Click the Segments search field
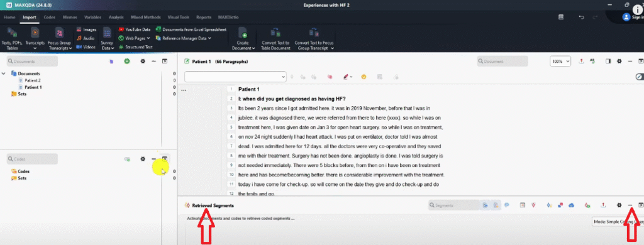Image resolution: width=644 pixels, height=245 pixels. (x=453, y=205)
